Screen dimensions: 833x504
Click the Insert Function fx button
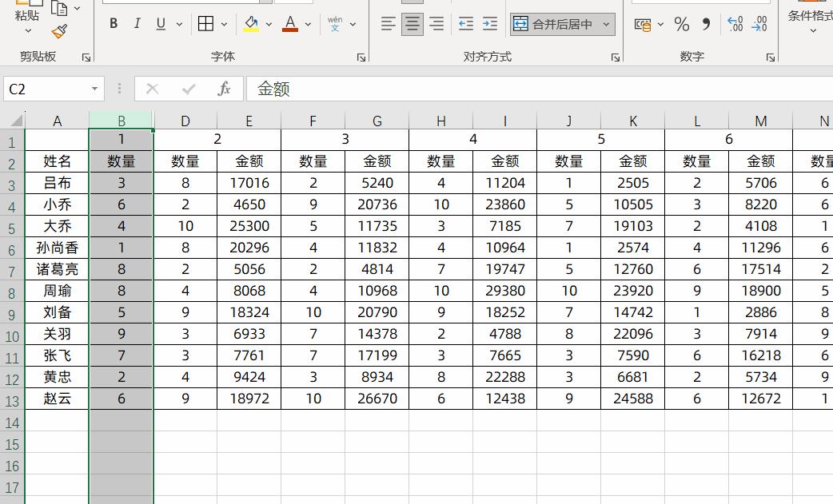(224, 89)
